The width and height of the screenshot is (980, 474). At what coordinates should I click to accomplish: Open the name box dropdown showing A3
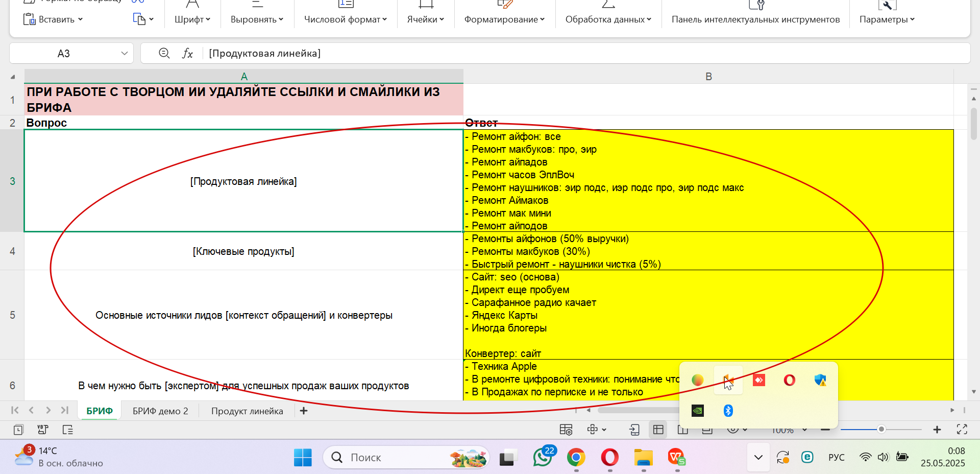[124, 53]
